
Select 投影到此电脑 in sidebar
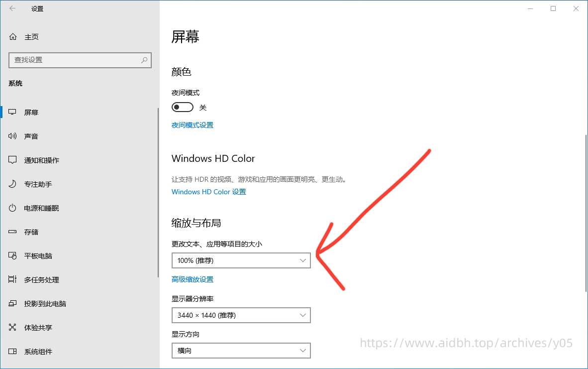click(45, 304)
